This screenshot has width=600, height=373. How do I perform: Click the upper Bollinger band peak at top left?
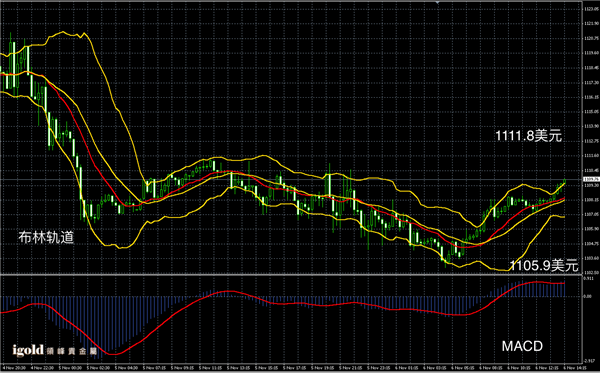pyautogui.click(x=62, y=32)
